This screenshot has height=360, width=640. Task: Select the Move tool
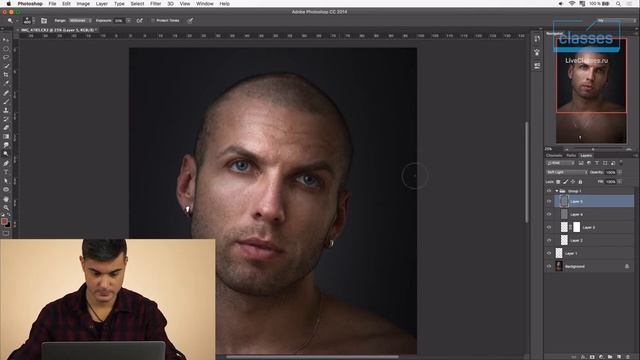coord(6,40)
